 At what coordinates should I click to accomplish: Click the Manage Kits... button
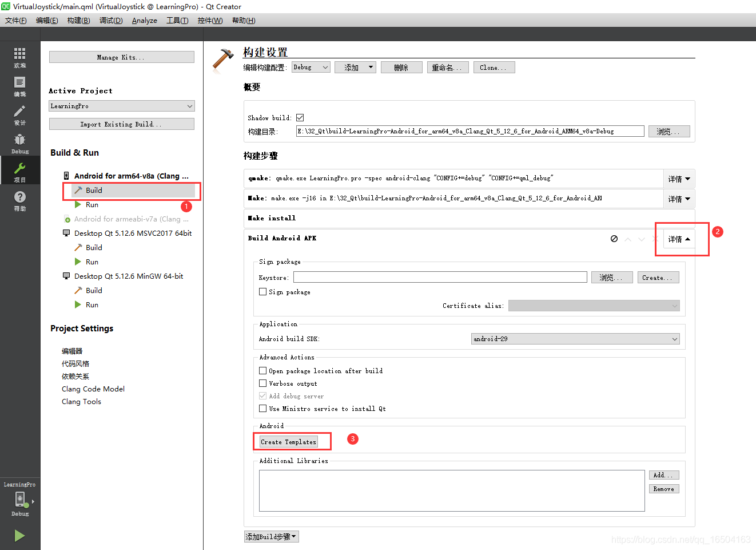click(x=122, y=57)
